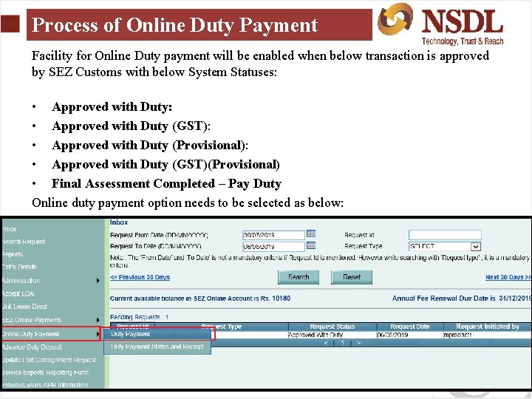Follow the Previous 30 Days link
The width and height of the screenshot is (532, 399).
140,277
